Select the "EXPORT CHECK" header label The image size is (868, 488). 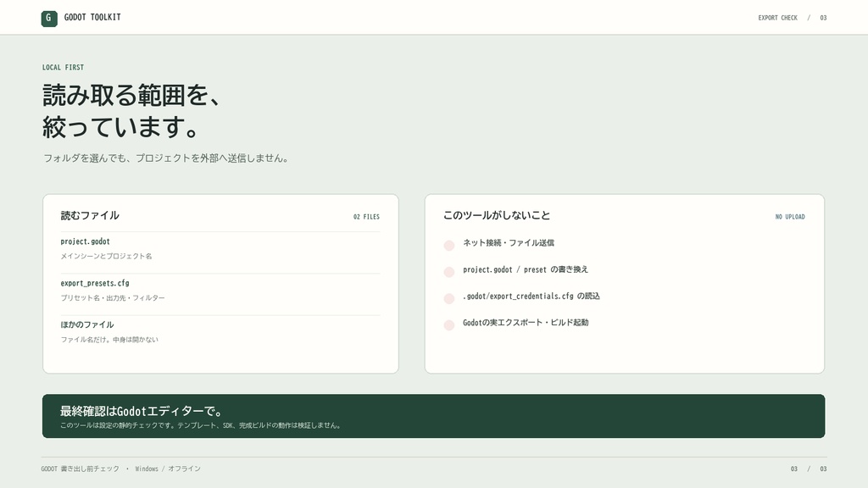pos(778,18)
